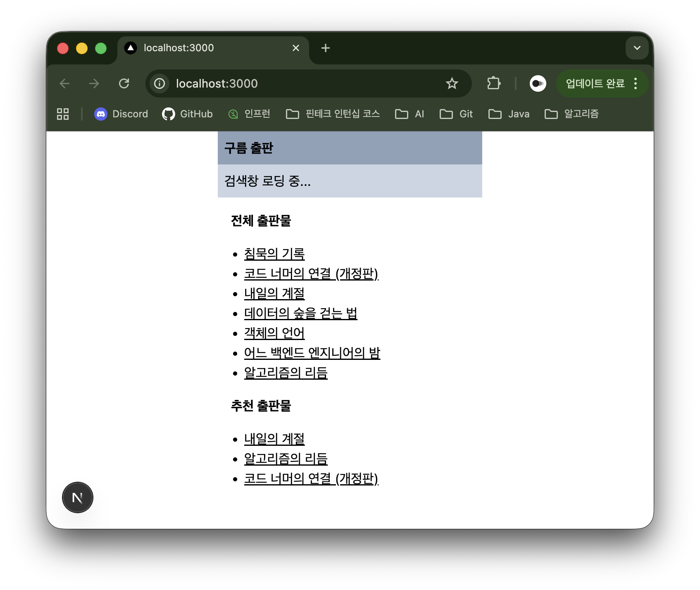Select the localhost:3000 tab
Screen dimensions: 700x590
(207, 48)
